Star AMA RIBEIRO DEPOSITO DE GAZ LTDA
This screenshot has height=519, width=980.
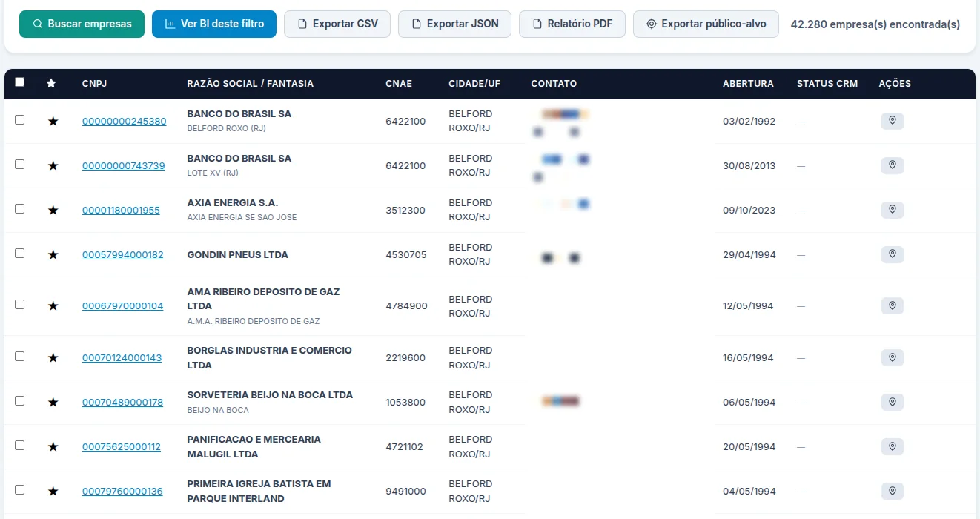(53, 305)
